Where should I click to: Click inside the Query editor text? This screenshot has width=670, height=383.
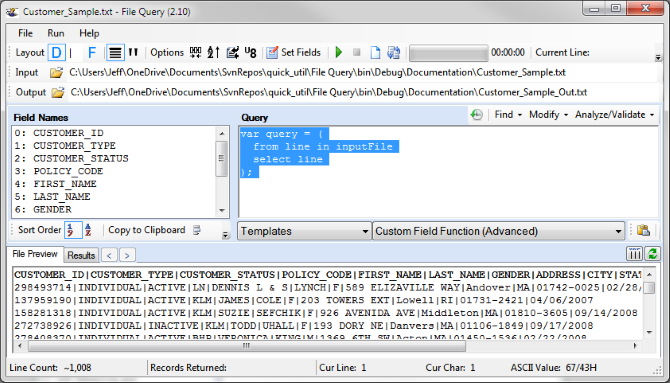tap(448, 172)
